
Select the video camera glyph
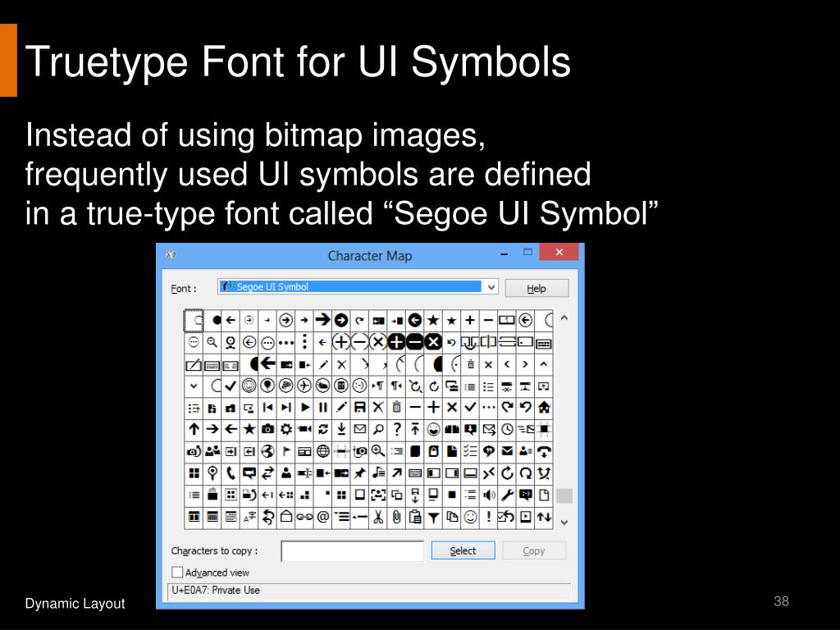[x=304, y=428]
